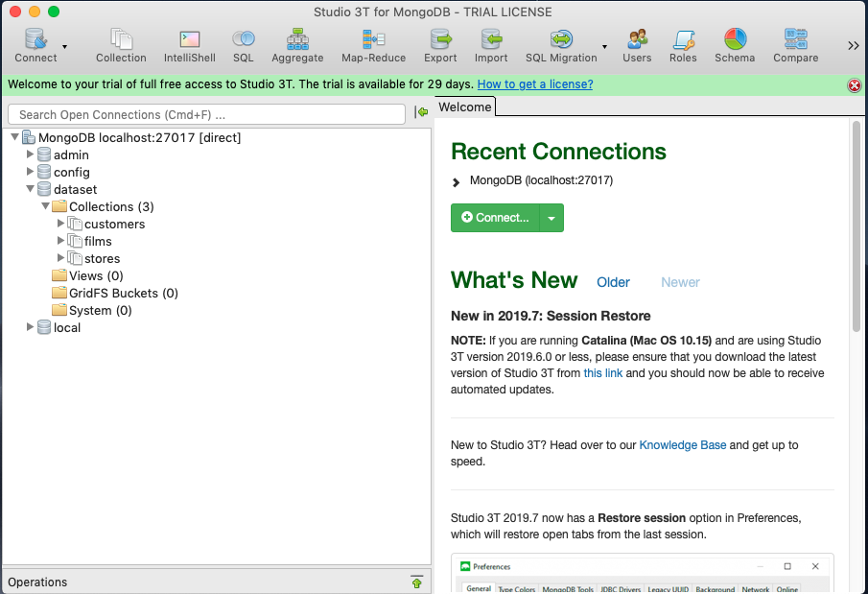The height and width of the screenshot is (594, 868).
Task: Open the Map-Reduce tool
Action: coord(374,45)
